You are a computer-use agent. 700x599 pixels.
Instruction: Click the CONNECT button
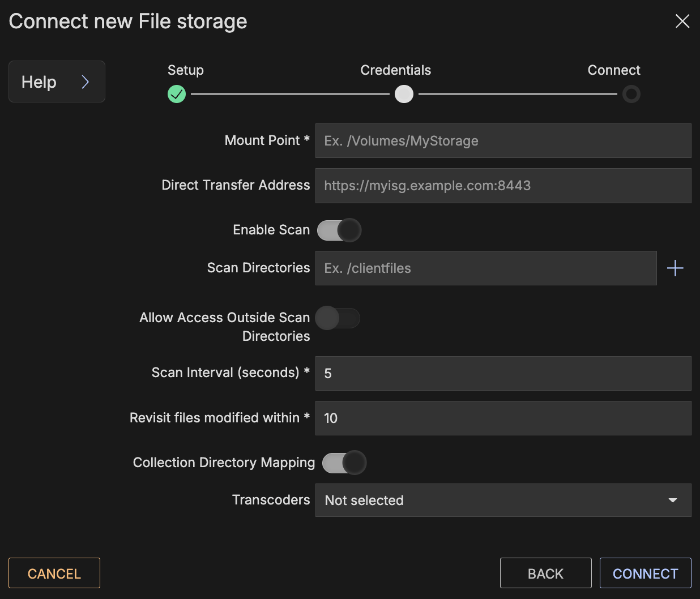coord(645,574)
